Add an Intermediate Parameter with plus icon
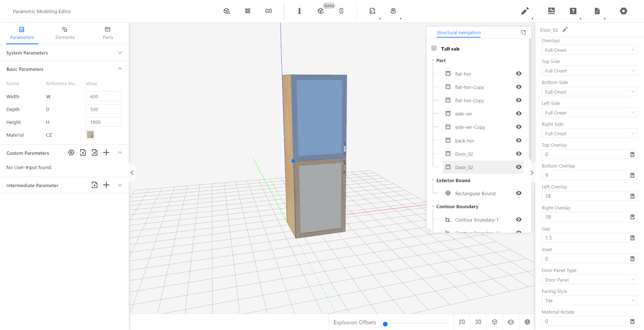Screen dimensions: 644x330 click(106, 185)
